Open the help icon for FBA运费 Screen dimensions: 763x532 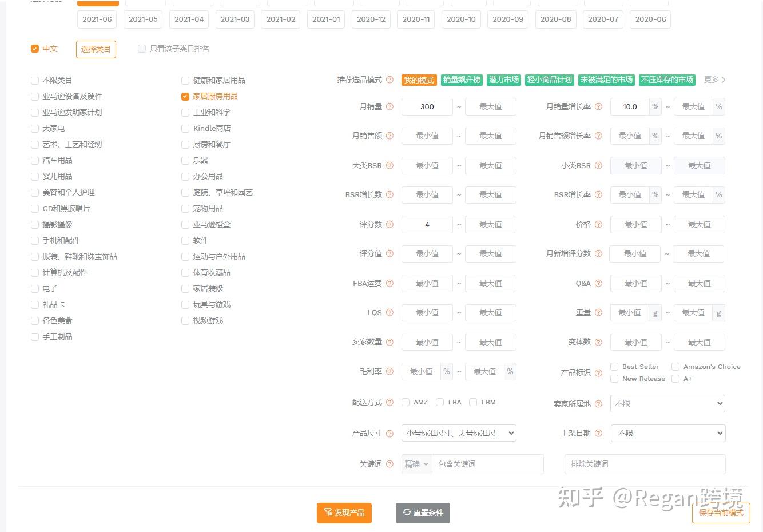point(390,283)
